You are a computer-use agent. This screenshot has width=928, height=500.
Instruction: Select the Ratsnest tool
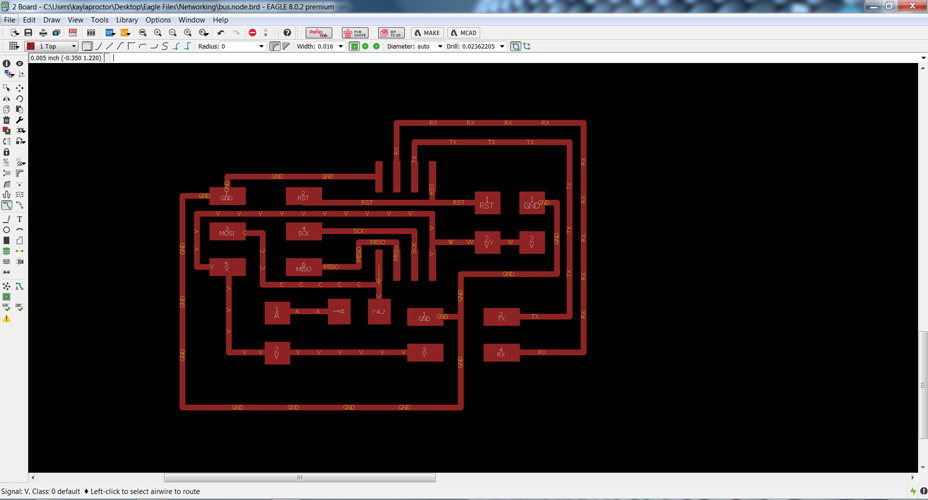point(7,286)
